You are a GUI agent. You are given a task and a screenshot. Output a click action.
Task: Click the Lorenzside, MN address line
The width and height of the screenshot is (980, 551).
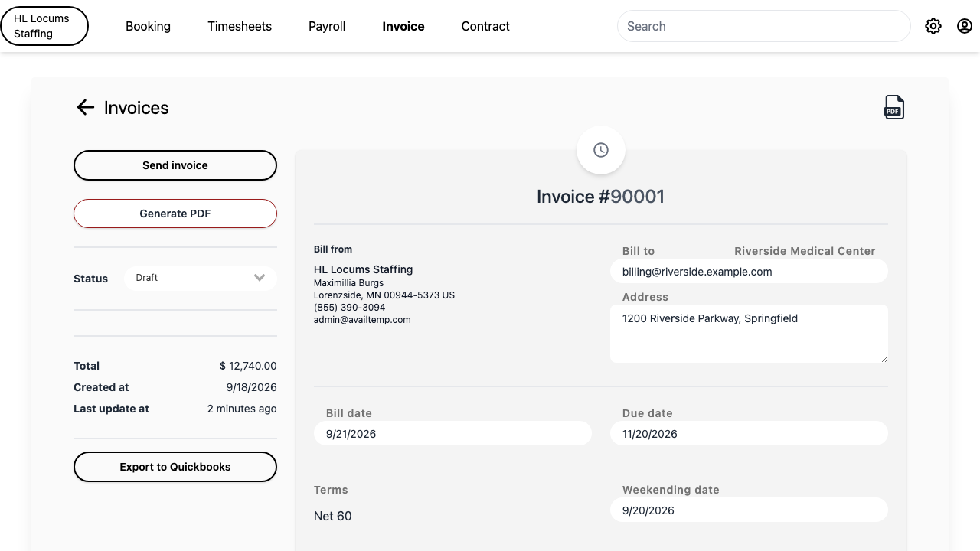384,295
